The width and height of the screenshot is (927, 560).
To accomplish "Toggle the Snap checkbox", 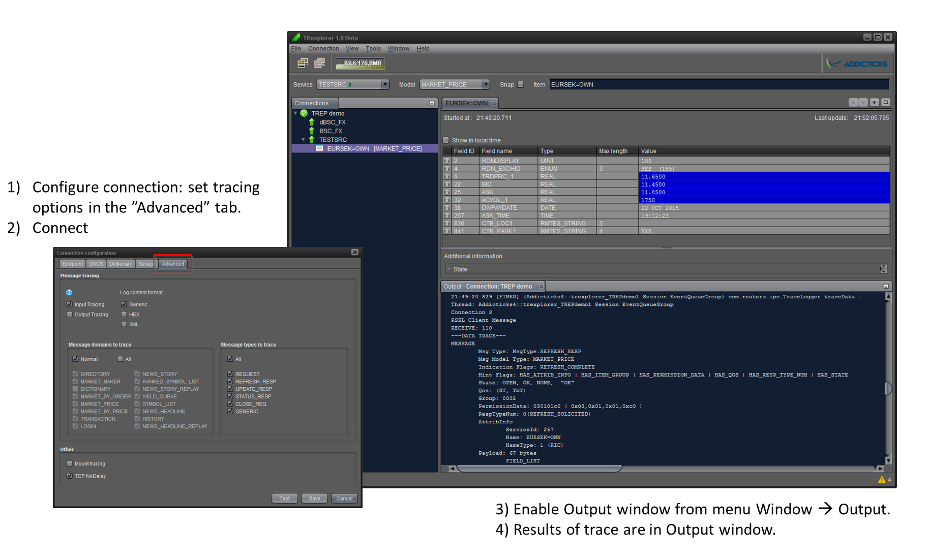I will [521, 84].
